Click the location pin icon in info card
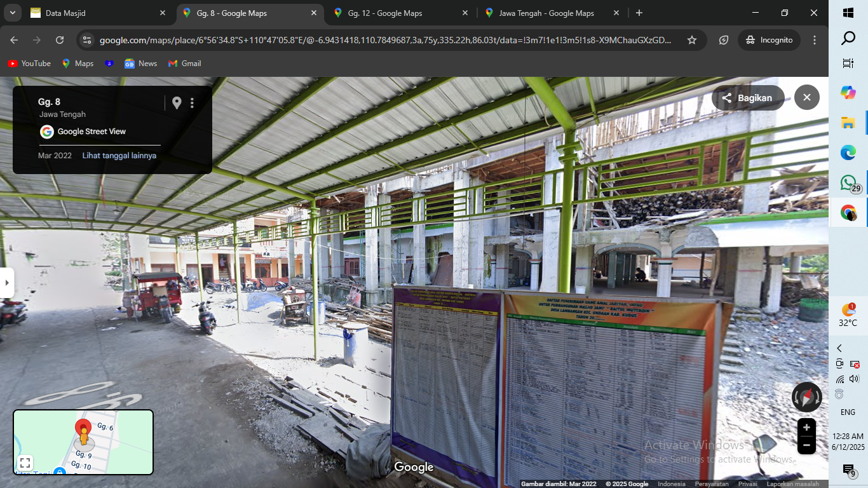Screen dimensions: 868x488 tap(177, 103)
